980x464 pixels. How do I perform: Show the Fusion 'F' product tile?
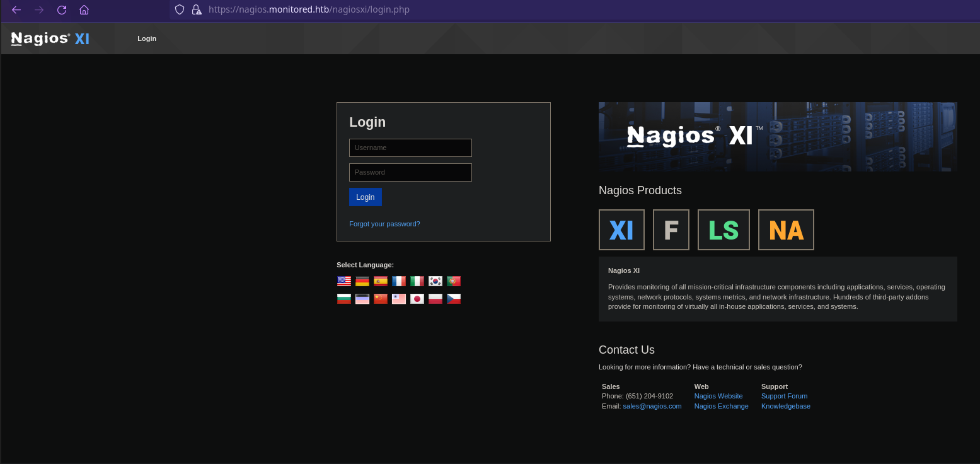pos(671,230)
